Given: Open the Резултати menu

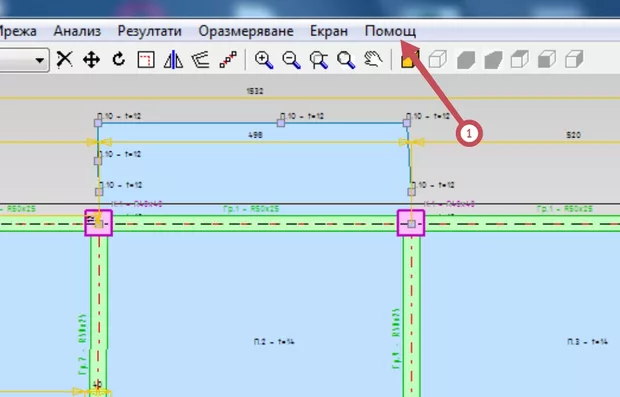Looking at the screenshot, I should click(x=149, y=31).
